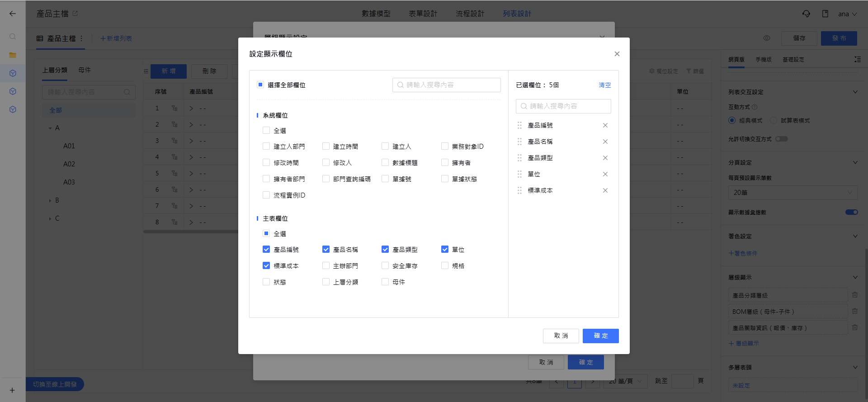The height and width of the screenshot is (402, 868).
Task: Cancel the field dialog with 取消
Action: (561, 336)
